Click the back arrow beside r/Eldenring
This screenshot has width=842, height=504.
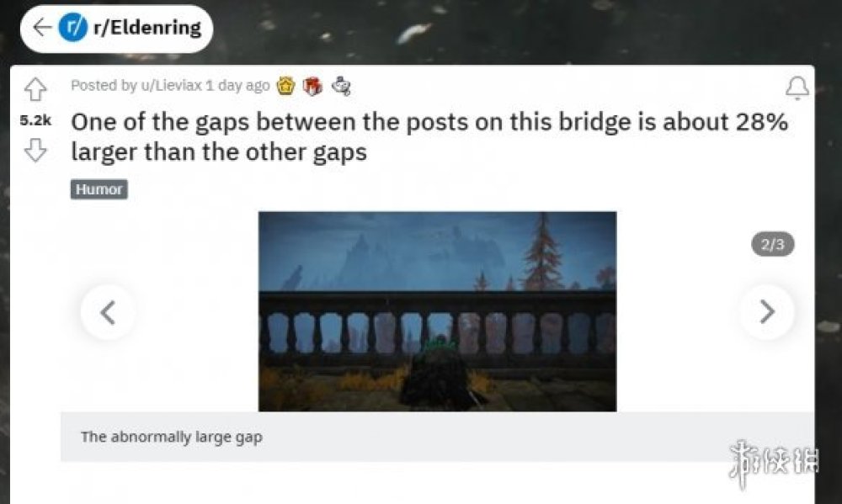[x=41, y=28]
